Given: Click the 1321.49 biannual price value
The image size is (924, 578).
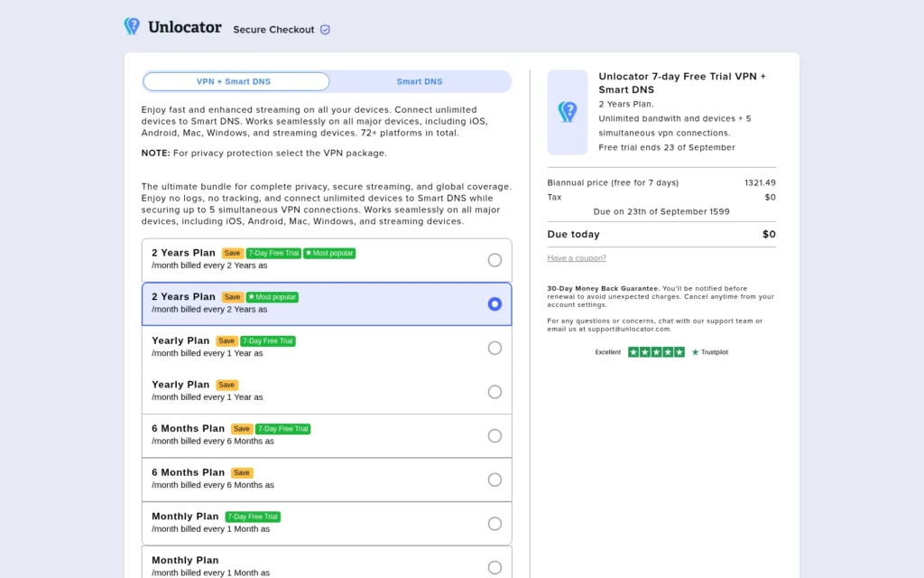Looking at the screenshot, I should click(x=760, y=182).
